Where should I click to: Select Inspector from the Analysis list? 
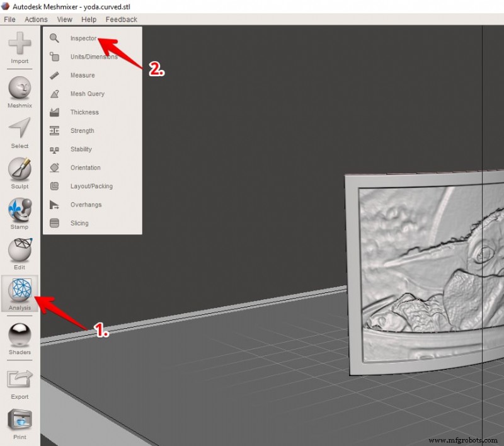pyautogui.click(x=83, y=38)
